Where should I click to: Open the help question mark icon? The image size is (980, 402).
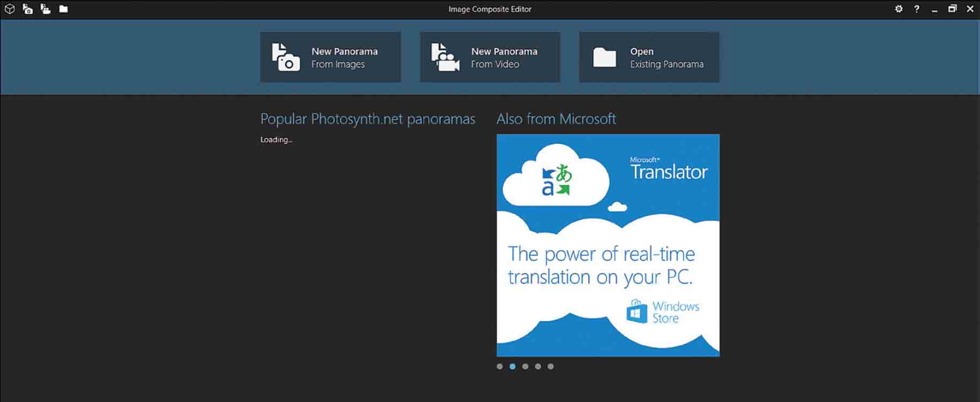click(x=916, y=9)
